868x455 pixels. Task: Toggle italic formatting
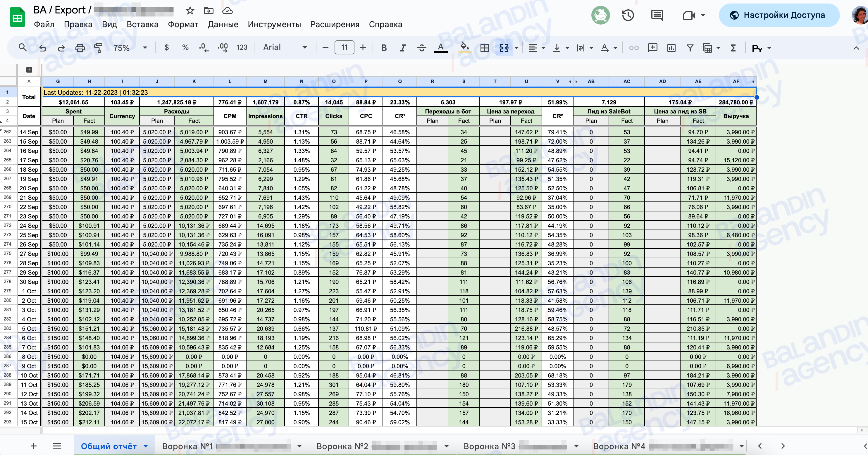(x=403, y=48)
